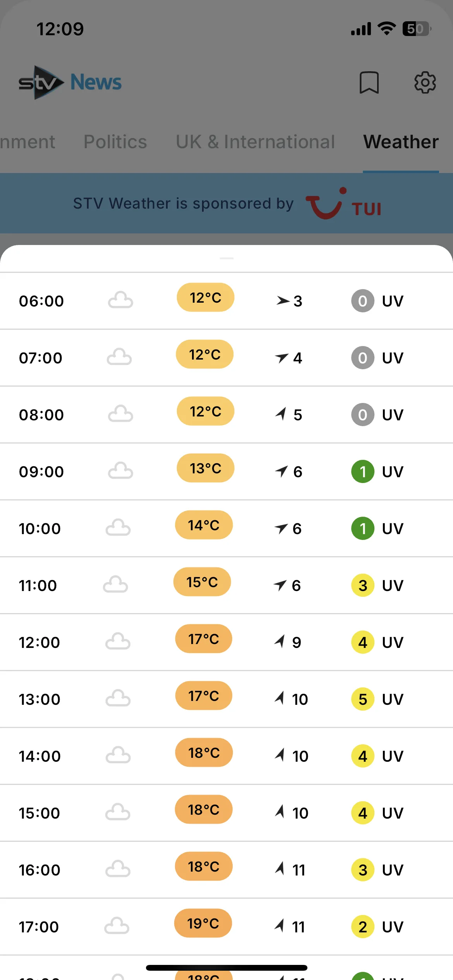Open settings gear icon
Screen dimensions: 453x980
coord(425,82)
